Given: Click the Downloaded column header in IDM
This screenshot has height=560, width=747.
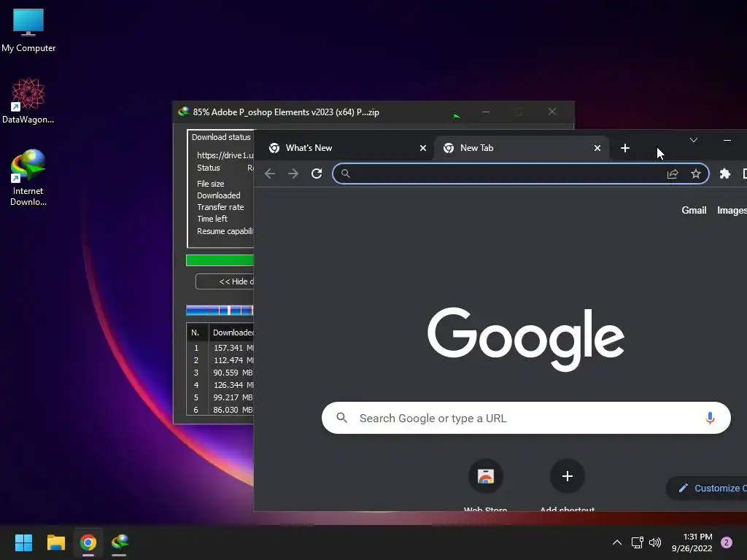Looking at the screenshot, I should click(x=231, y=332).
